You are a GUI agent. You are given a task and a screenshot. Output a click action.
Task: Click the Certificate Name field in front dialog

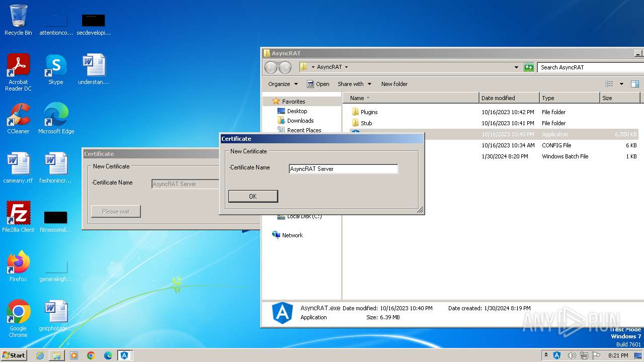(344, 169)
